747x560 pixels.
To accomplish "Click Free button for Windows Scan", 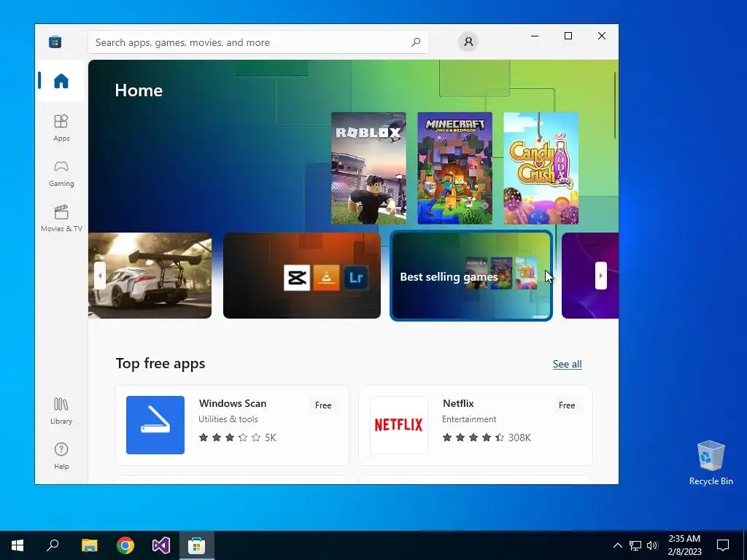I will [x=323, y=405].
